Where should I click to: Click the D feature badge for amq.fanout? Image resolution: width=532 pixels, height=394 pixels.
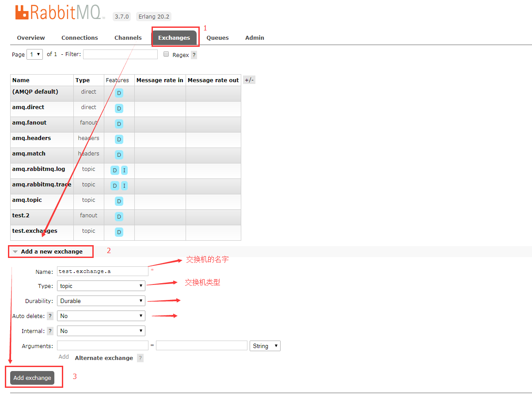[119, 124]
